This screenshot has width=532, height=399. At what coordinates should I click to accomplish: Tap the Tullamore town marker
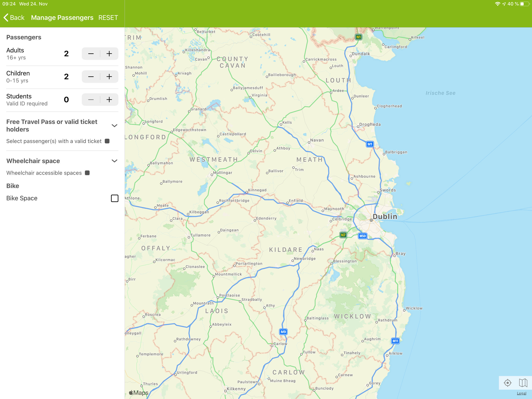[x=189, y=237]
